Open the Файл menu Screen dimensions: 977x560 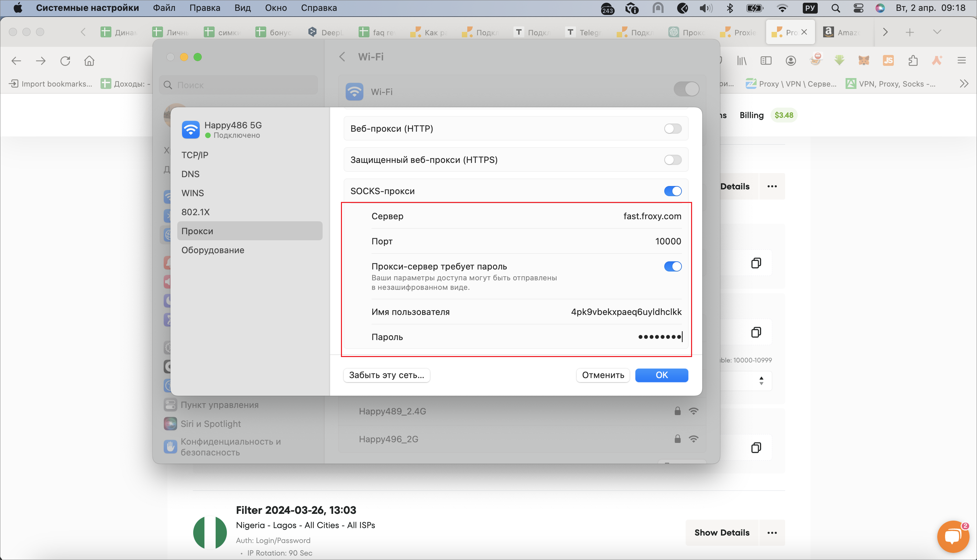164,8
